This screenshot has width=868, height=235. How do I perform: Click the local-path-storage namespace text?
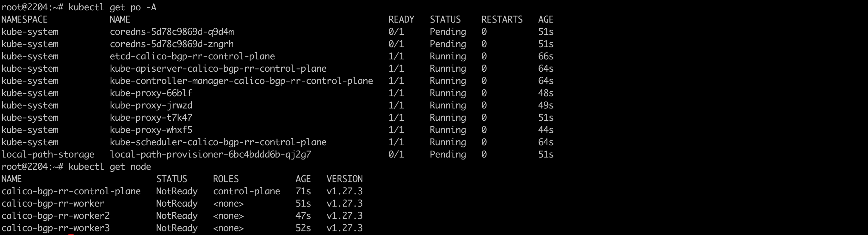48,154
